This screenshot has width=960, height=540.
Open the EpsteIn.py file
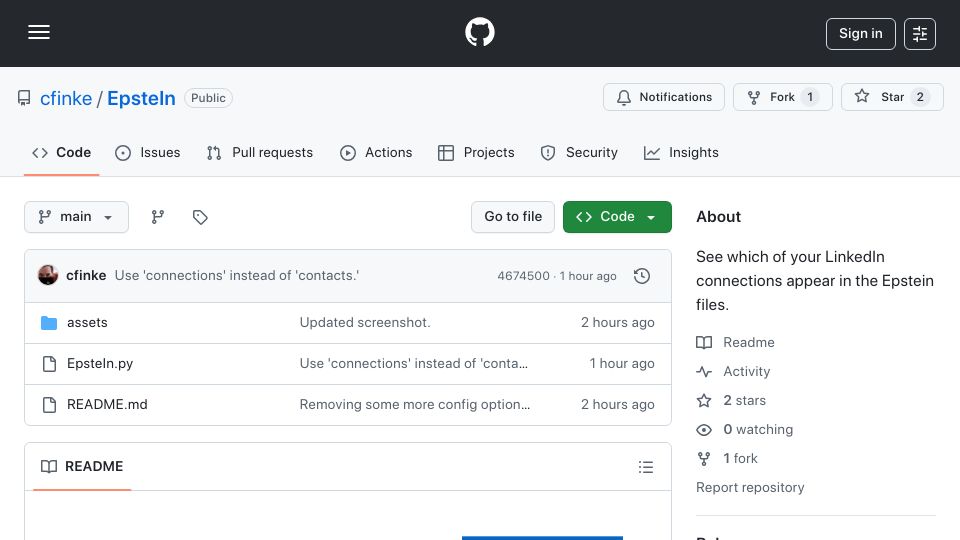[100, 364]
